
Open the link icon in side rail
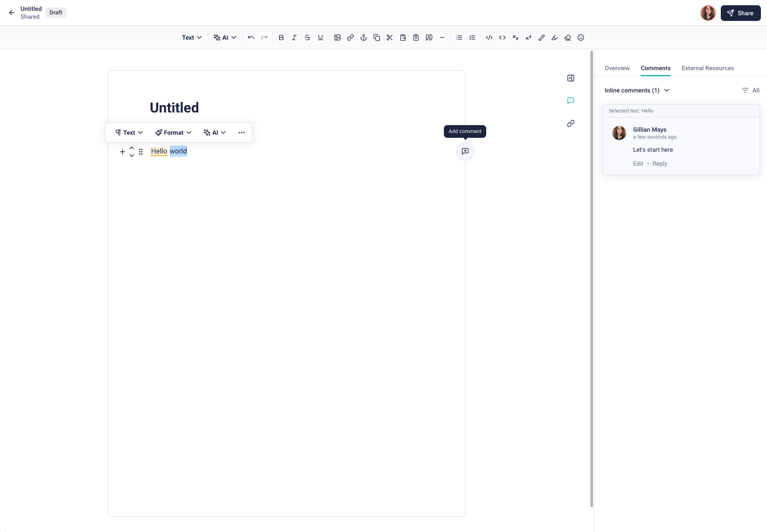click(x=571, y=123)
